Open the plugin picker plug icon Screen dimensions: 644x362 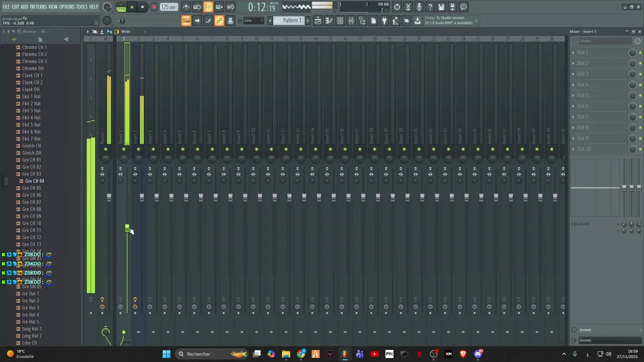tap(384, 21)
